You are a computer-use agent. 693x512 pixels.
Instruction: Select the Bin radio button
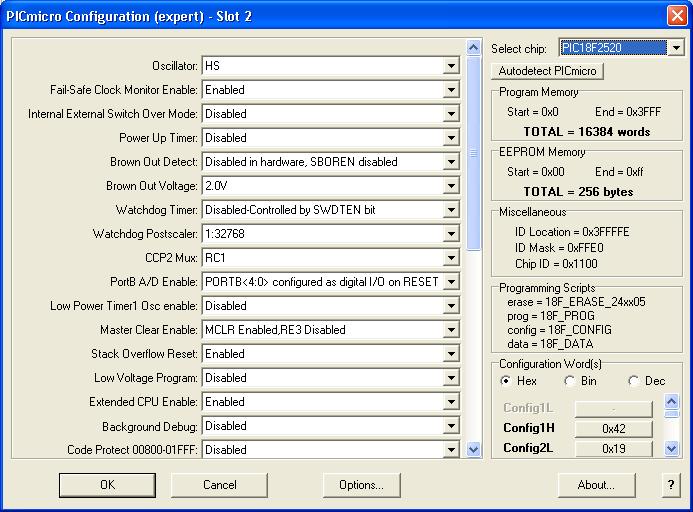pyautogui.click(x=570, y=381)
